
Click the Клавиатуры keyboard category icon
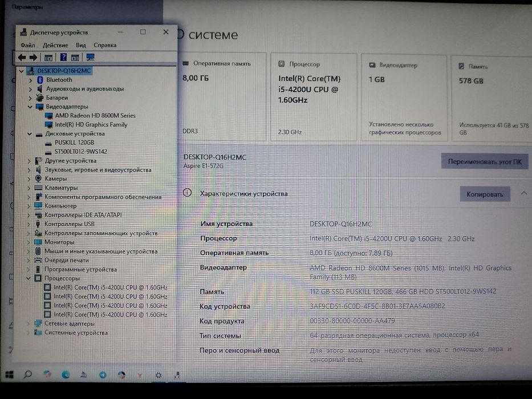[38, 188]
